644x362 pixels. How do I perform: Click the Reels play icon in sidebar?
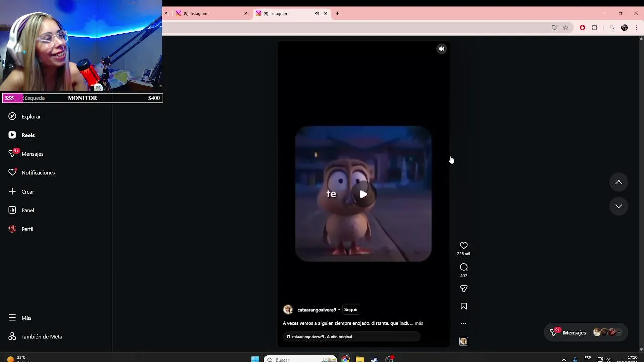coord(12,135)
